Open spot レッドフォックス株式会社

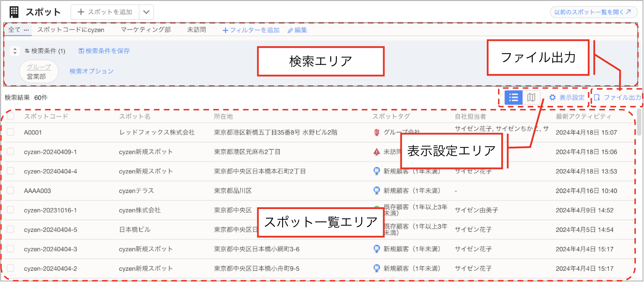(157, 132)
